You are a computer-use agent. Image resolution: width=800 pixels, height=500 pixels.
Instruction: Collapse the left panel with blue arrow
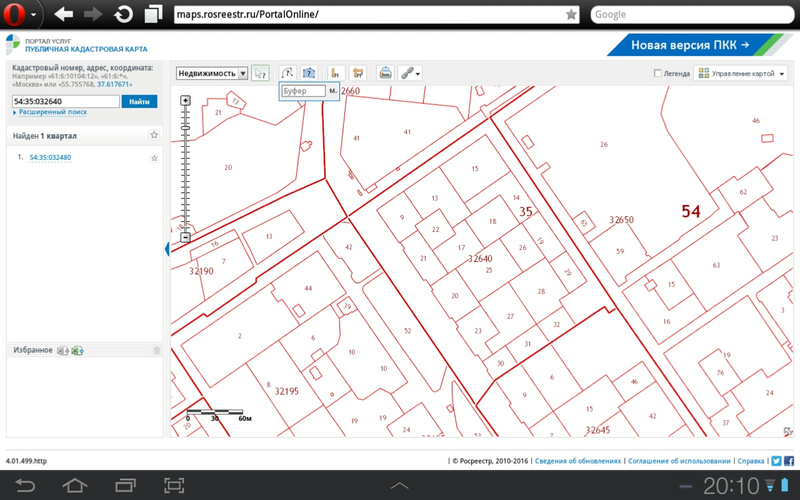click(167, 249)
